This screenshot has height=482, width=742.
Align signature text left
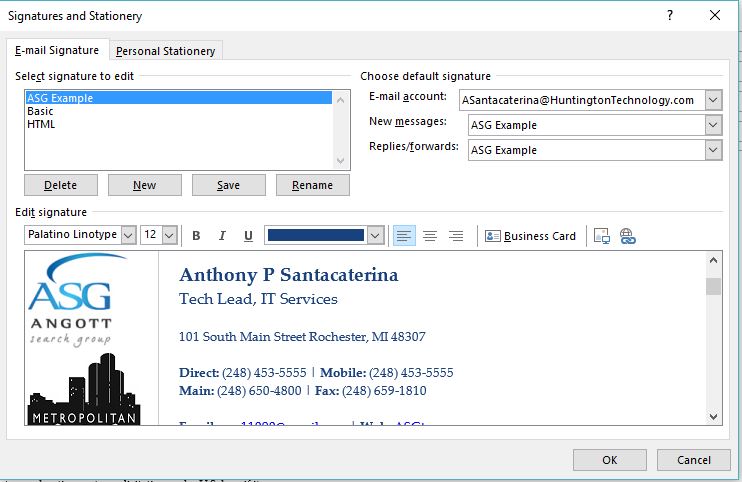[x=404, y=236]
